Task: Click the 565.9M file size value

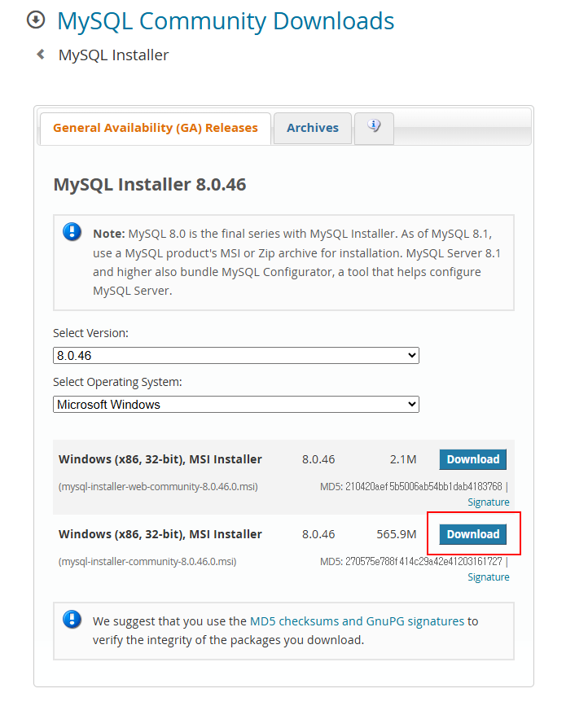Action: click(396, 534)
